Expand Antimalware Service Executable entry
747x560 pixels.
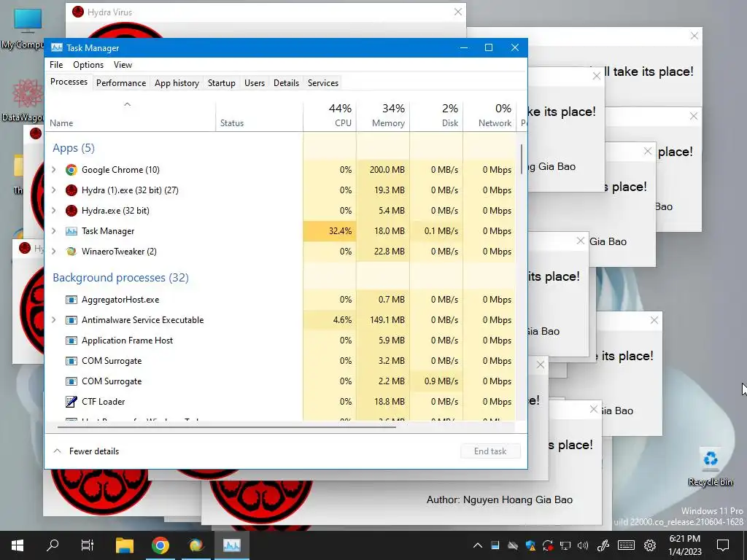point(54,320)
